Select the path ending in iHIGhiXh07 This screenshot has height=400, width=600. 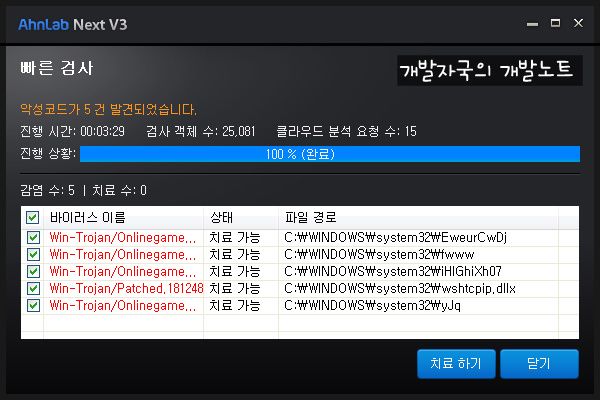(x=393, y=271)
